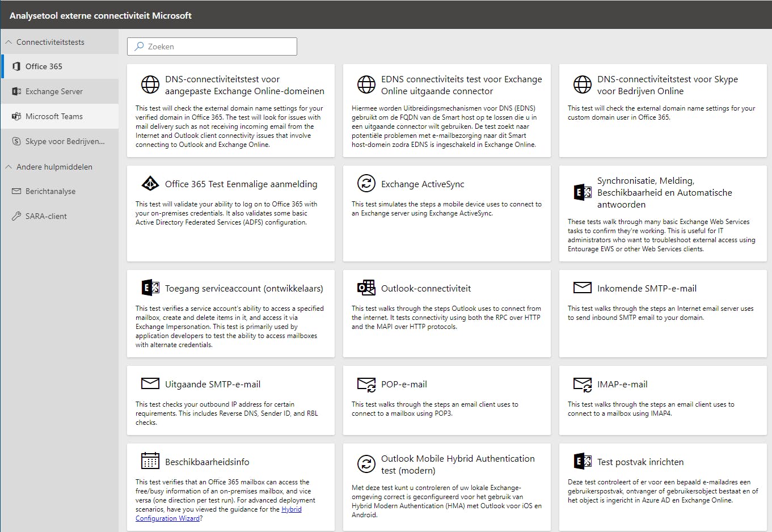The width and height of the screenshot is (772, 532).
Task: Select Exchange Server in the sidebar
Action: tap(60, 91)
